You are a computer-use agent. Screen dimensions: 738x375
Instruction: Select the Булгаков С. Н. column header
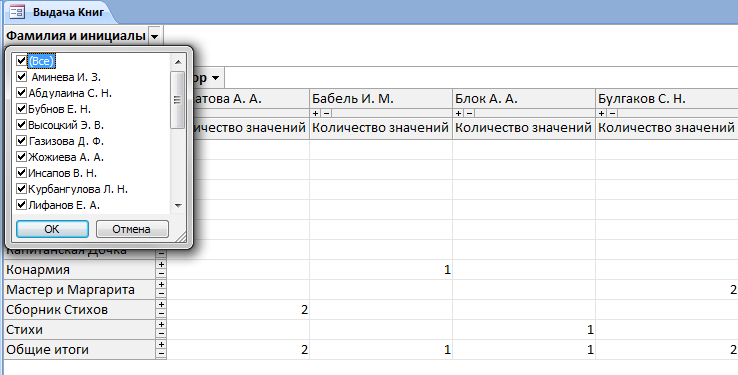(x=667, y=99)
